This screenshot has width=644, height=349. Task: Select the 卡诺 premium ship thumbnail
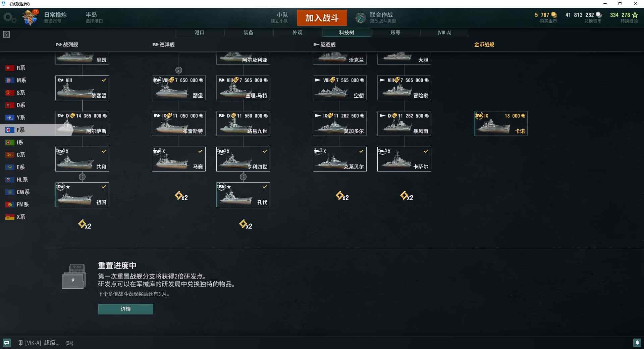[x=500, y=123]
